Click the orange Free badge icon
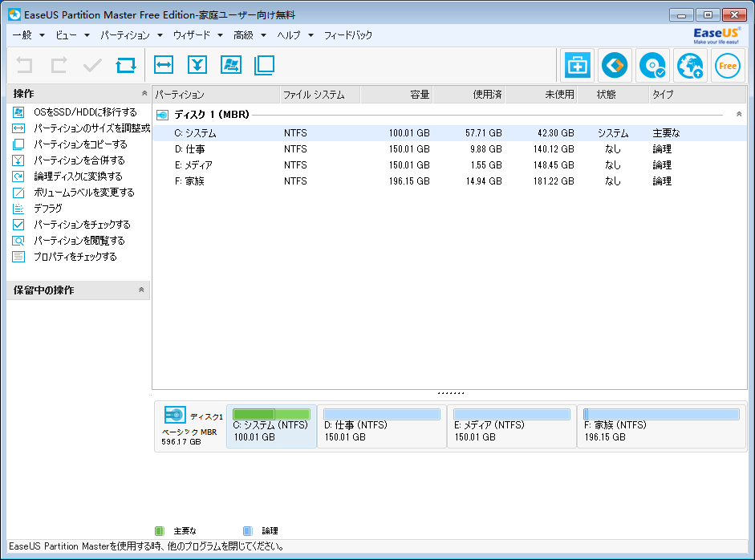Viewport: 755px width, 560px height. tap(728, 65)
